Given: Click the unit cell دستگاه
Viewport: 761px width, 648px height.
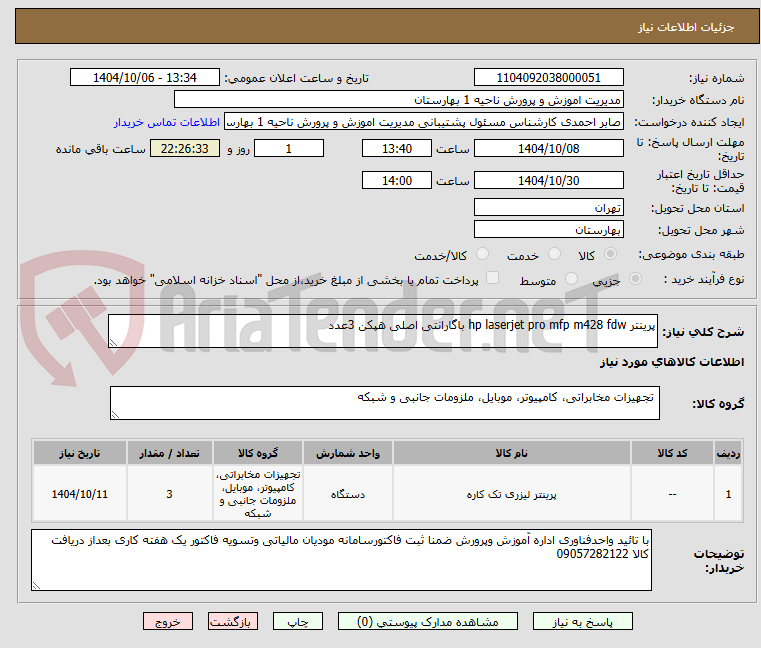Looking at the screenshot, I should (x=347, y=494).
